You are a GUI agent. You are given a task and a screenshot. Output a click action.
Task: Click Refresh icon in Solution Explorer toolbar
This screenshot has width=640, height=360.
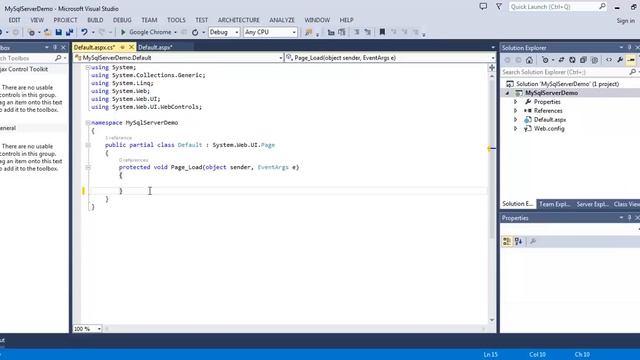click(572, 60)
